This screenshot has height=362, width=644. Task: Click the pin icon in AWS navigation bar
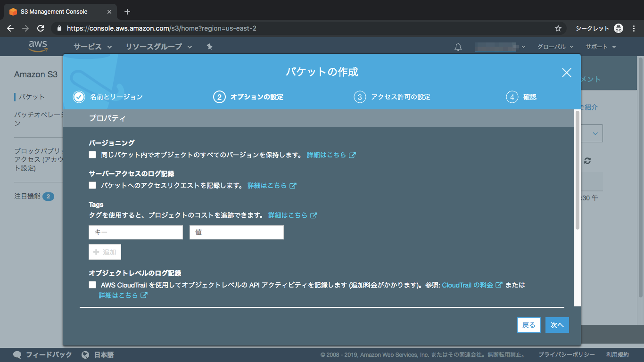pos(210,47)
